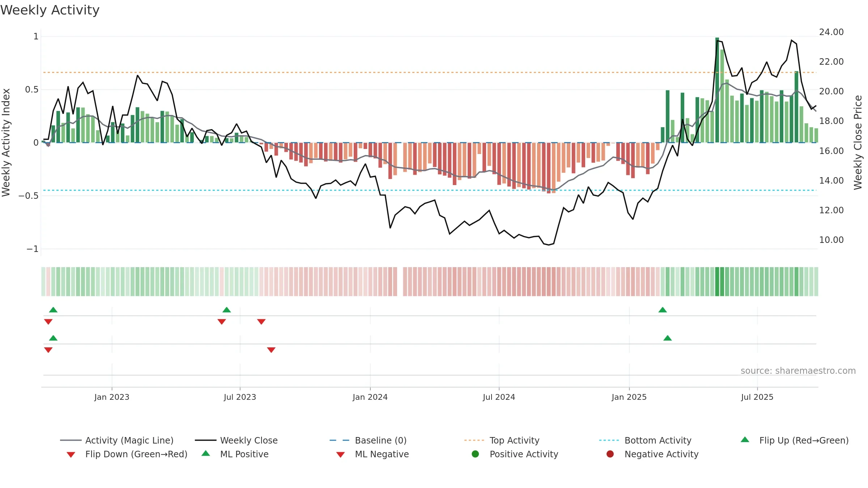Click the Weekly Close Price axis title

pos(858,142)
